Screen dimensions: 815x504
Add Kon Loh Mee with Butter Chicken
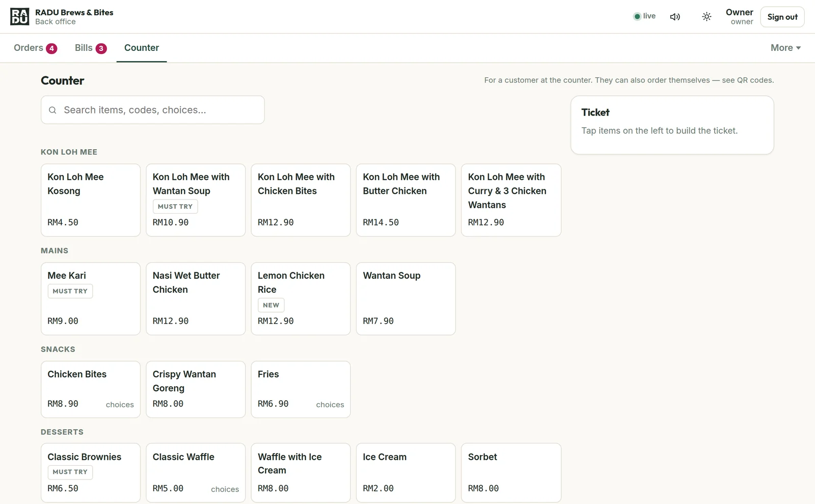pos(405,200)
